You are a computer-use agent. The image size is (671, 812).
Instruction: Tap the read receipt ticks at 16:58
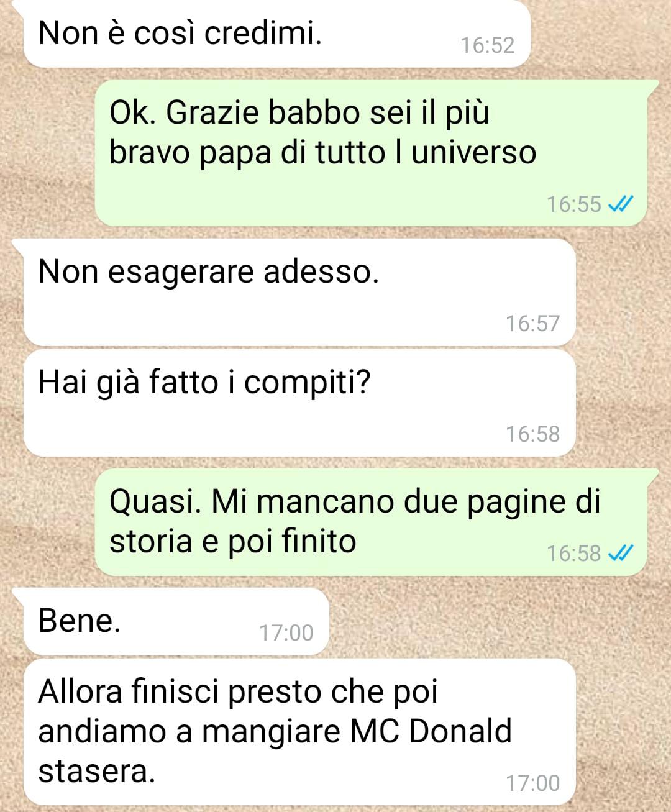pos(621,553)
